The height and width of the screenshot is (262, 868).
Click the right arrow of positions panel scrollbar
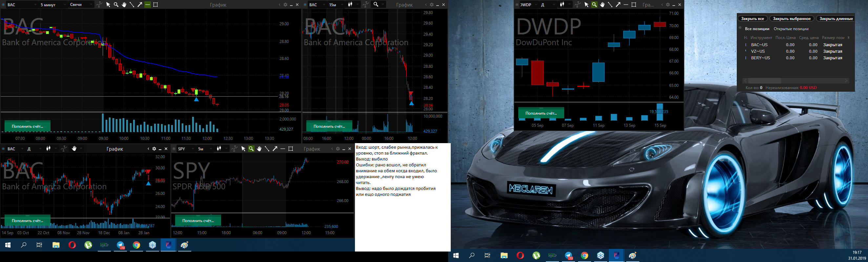846,81
